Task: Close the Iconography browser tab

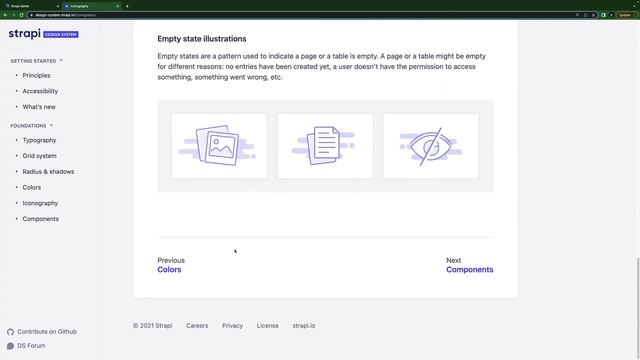Action: (118, 6)
